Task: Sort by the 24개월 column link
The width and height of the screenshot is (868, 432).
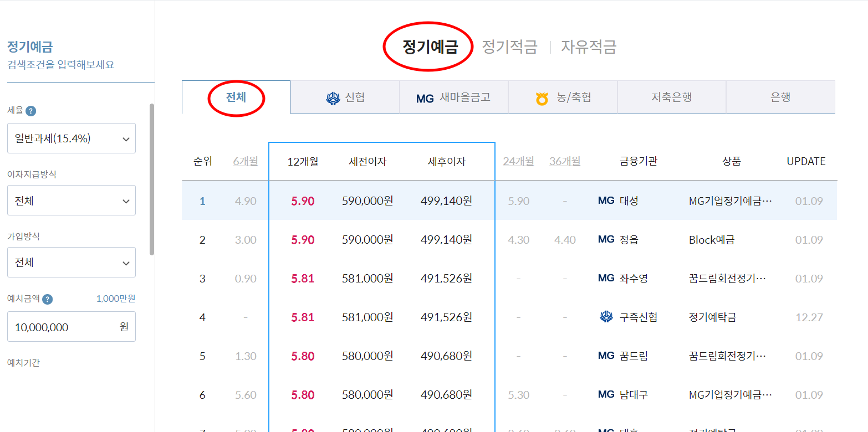Action: (519, 161)
